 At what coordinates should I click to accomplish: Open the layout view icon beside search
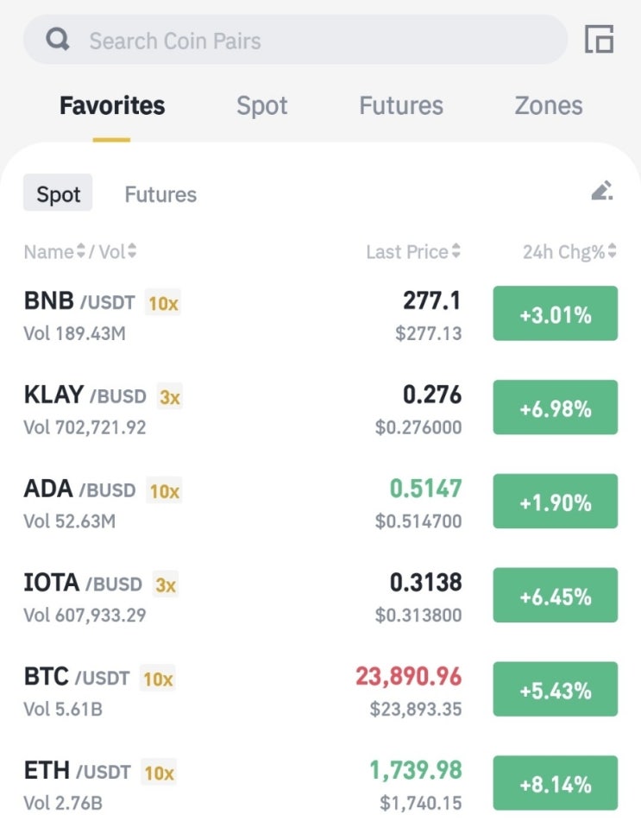(599, 39)
